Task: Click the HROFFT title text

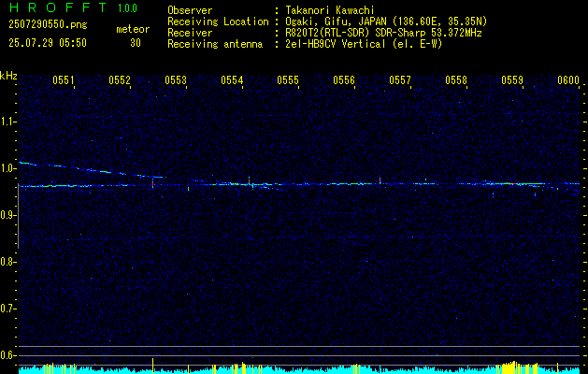Action: point(57,7)
